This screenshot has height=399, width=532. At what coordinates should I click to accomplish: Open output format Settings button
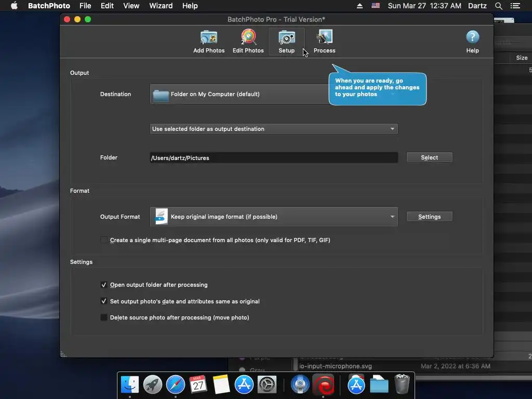(429, 217)
